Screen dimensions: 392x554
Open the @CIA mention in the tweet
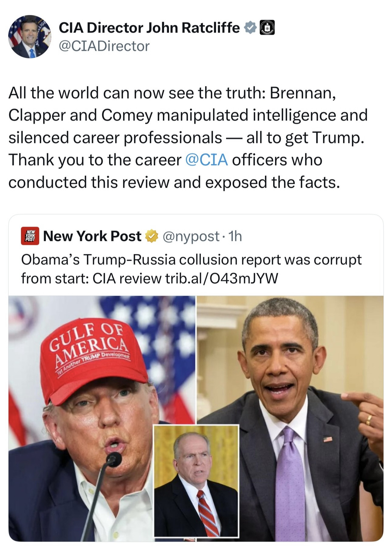pyautogui.click(x=206, y=160)
